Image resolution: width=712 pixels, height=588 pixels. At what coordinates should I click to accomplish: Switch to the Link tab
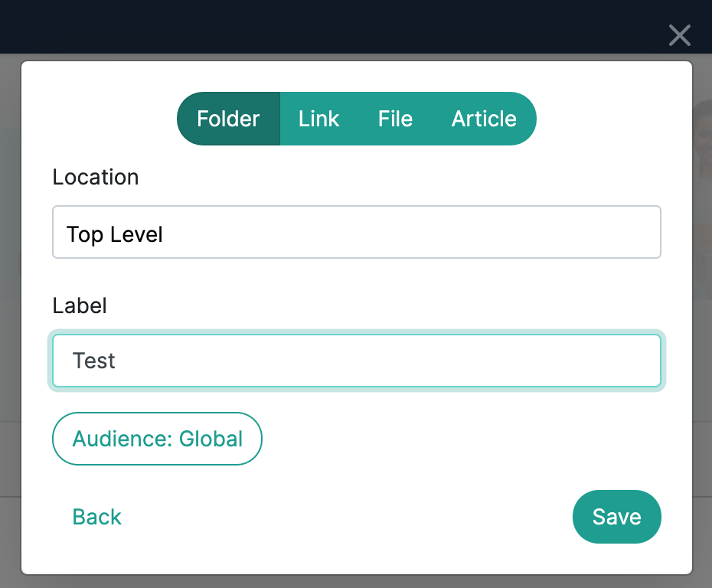pos(318,119)
